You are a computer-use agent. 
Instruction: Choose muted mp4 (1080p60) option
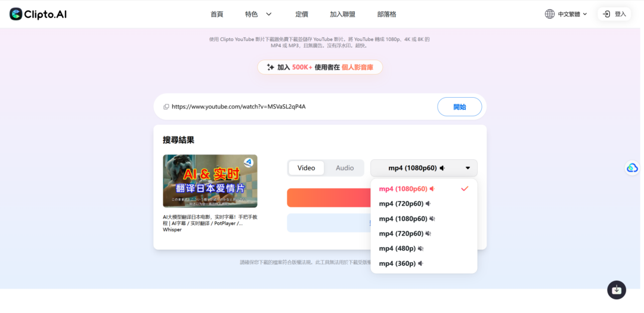click(x=424, y=219)
